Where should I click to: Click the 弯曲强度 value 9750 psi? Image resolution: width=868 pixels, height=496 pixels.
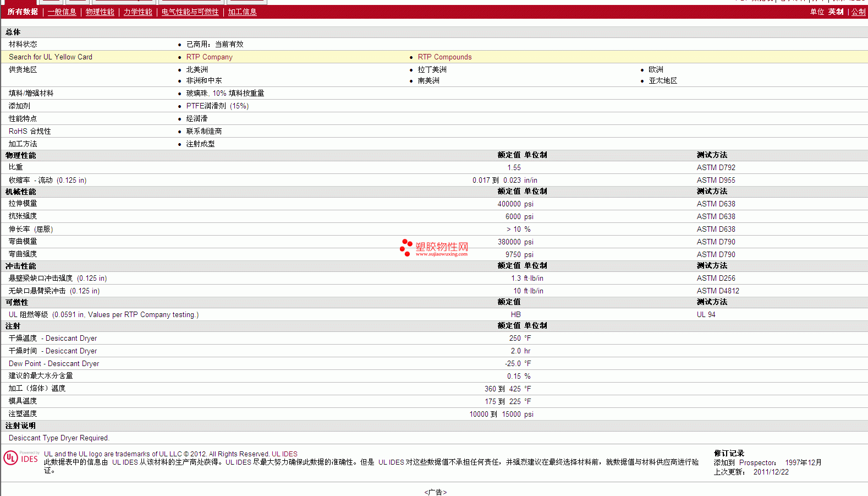point(519,254)
